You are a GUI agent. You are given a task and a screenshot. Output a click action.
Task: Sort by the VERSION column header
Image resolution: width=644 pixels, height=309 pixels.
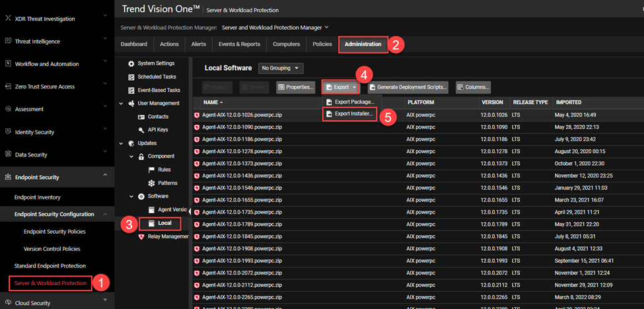coord(491,102)
